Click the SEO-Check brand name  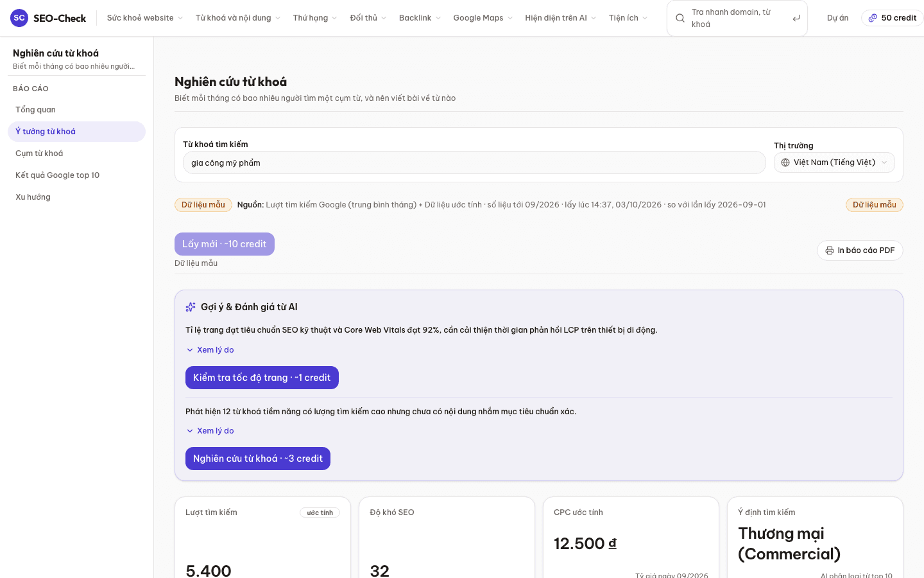click(60, 18)
